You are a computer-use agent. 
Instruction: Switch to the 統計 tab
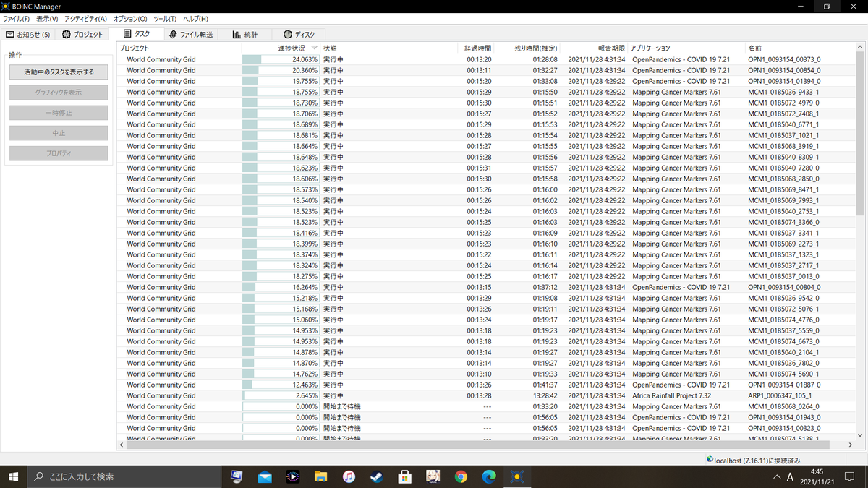tap(245, 34)
